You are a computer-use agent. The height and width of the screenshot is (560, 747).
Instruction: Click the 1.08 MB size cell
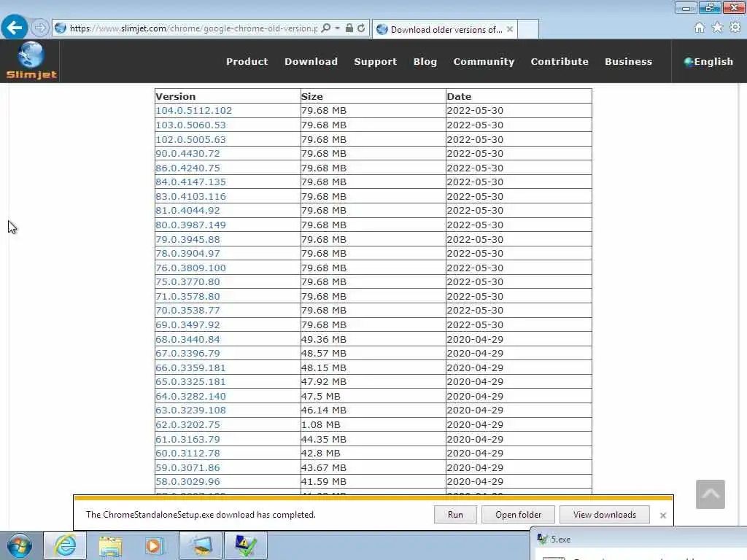pos(373,424)
